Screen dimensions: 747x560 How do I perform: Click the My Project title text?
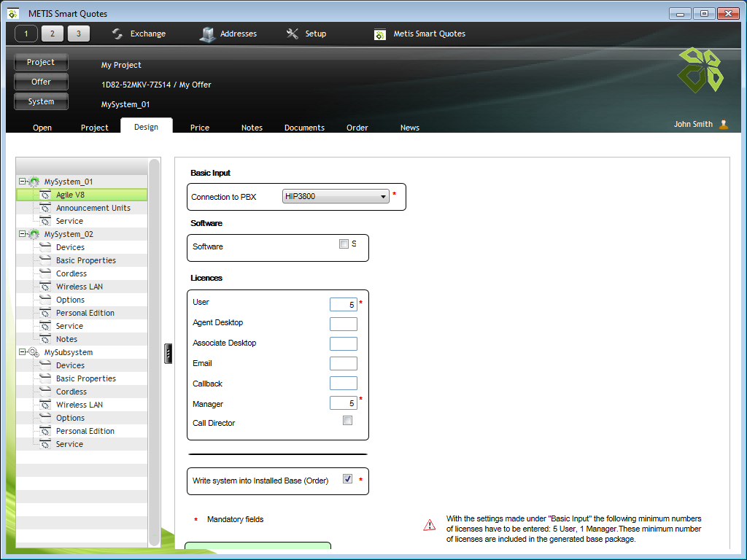(121, 65)
